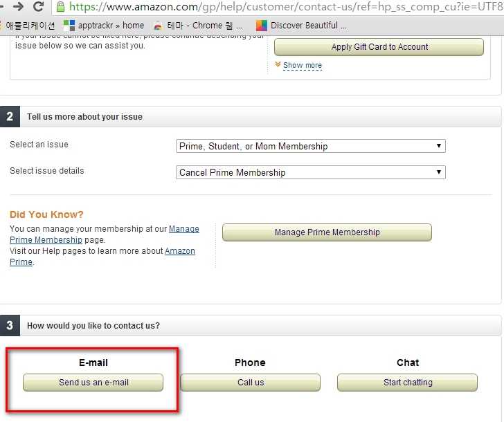Click the Korean applications bookmark
The image size is (504, 422).
(28, 26)
